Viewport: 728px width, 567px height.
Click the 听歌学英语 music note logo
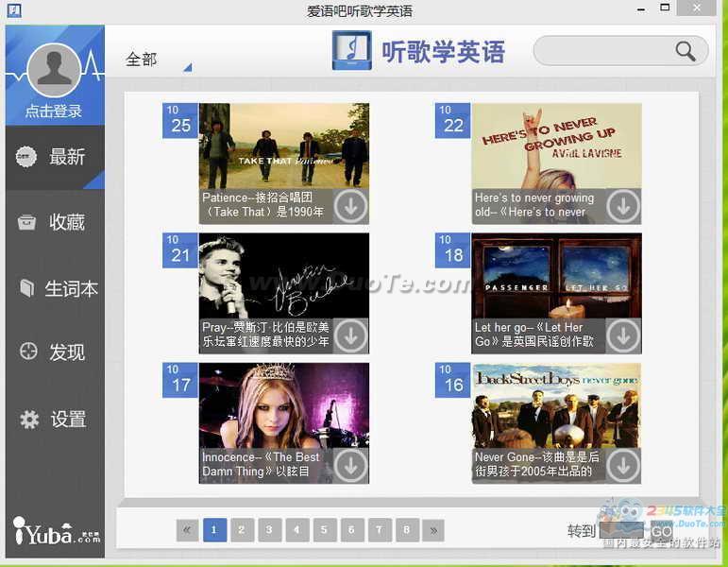click(x=351, y=50)
